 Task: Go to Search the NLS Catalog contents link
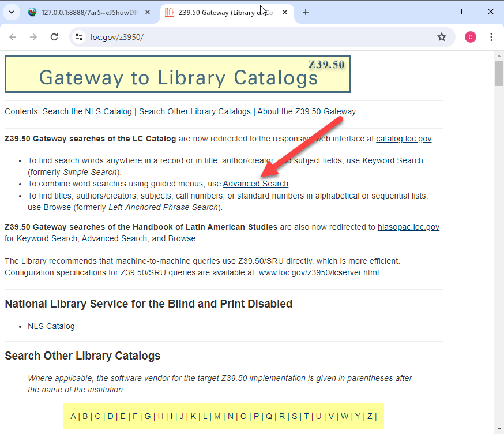click(87, 111)
